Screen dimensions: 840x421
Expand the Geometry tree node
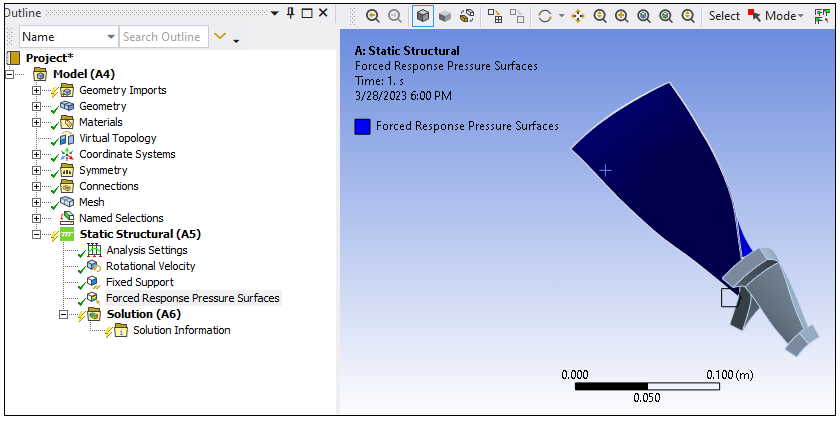point(36,107)
